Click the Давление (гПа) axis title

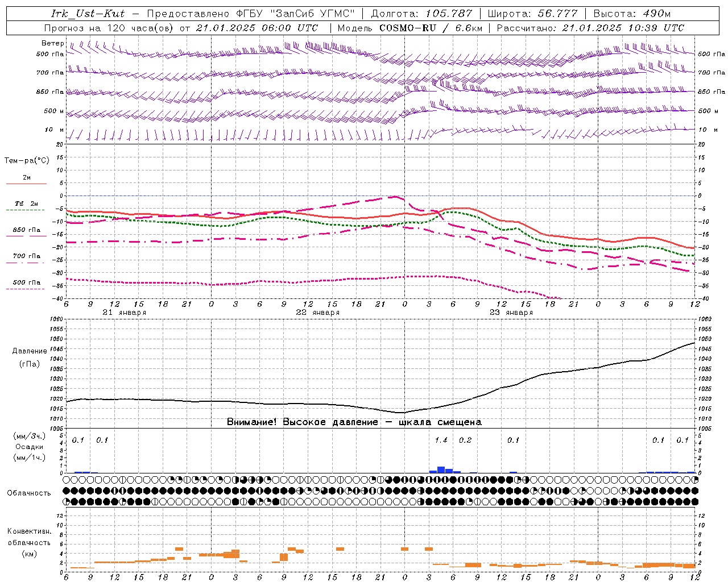click(30, 357)
